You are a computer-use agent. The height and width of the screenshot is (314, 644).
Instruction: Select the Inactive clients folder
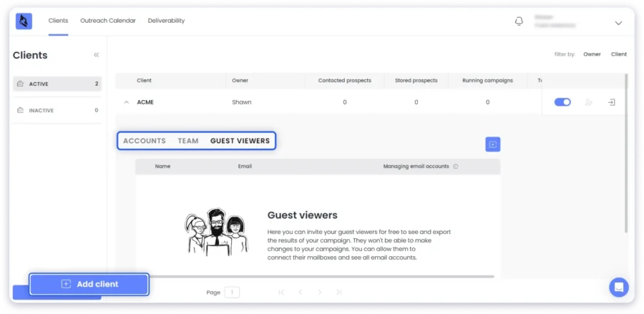(x=57, y=110)
